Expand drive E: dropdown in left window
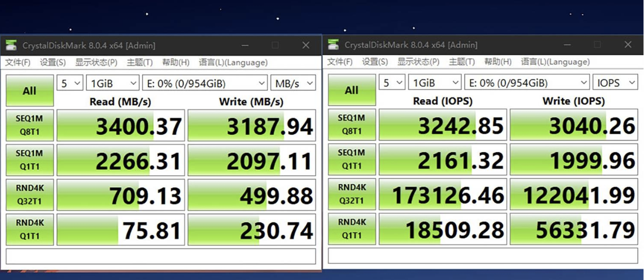Screen dimensions: 644x280 [205, 83]
